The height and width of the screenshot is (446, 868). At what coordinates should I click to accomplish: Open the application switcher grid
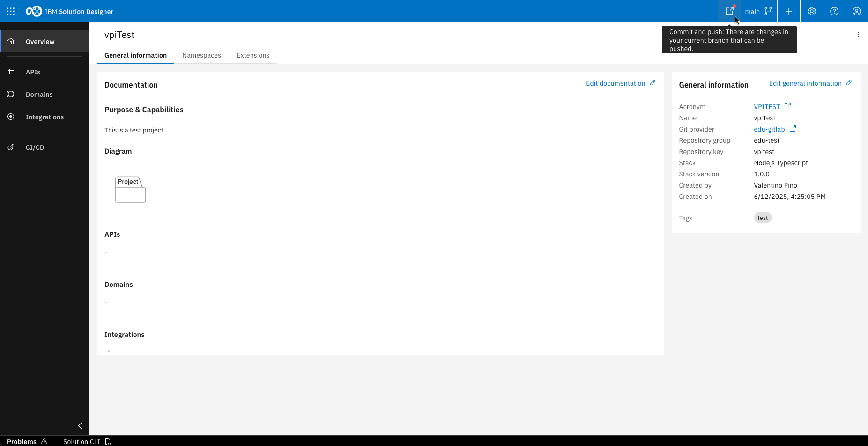click(x=10, y=11)
